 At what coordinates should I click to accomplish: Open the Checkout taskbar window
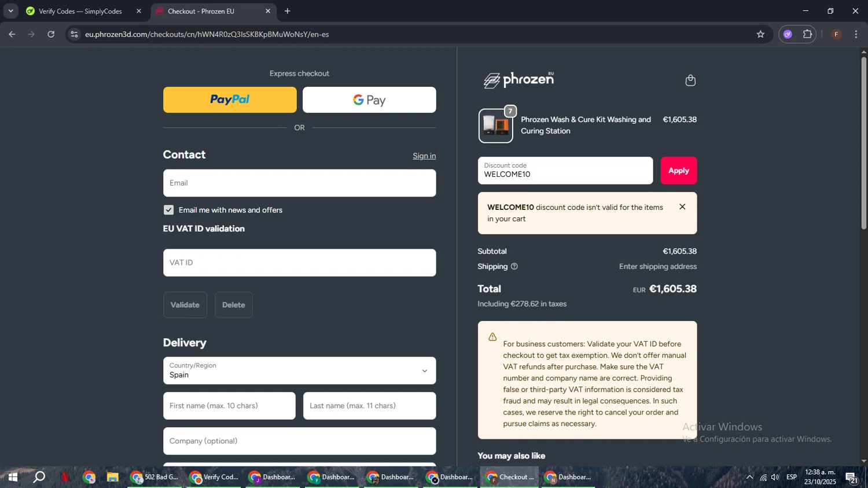510,477
